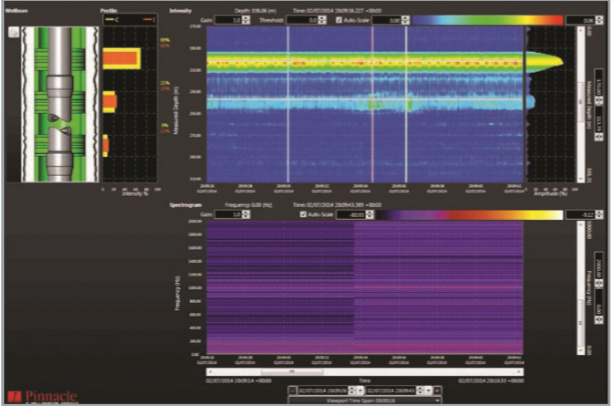Click the wellbore view button at top-left
The width and height of the screenshot is (611, 406).
13,31
